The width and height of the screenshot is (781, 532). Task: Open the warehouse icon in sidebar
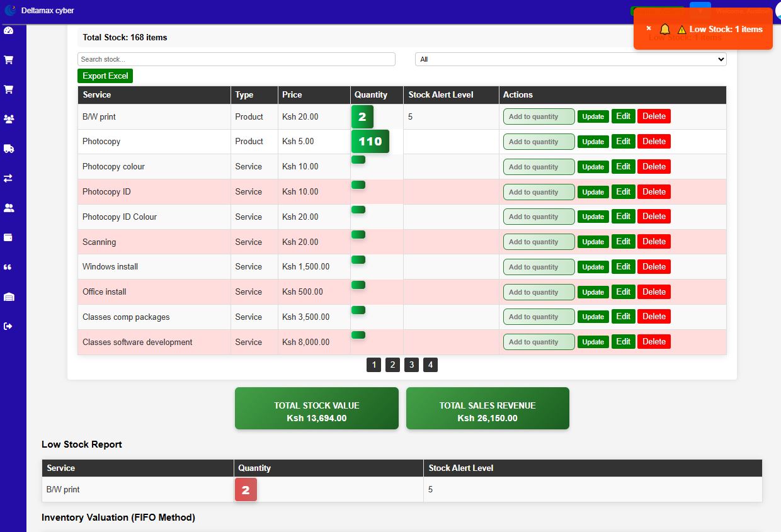[x=9, y=297]
